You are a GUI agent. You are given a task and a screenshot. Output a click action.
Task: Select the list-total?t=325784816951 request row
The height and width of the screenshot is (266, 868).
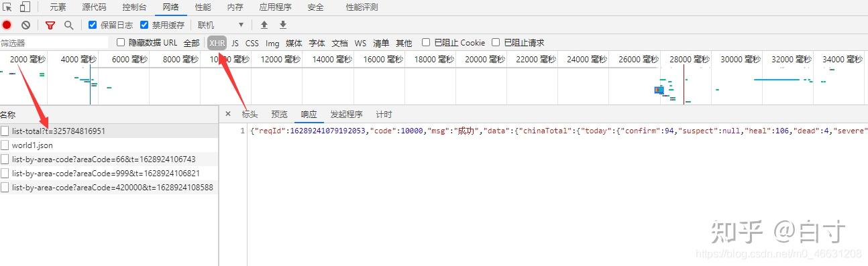click(x=109, y=131)
